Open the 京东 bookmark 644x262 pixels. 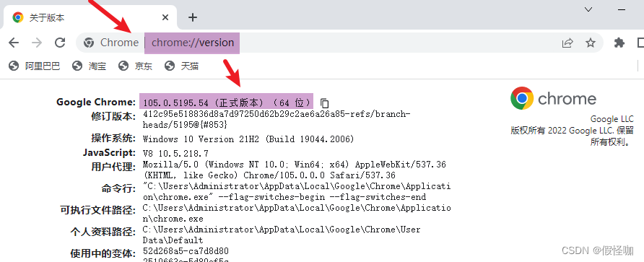coord(135,66)
